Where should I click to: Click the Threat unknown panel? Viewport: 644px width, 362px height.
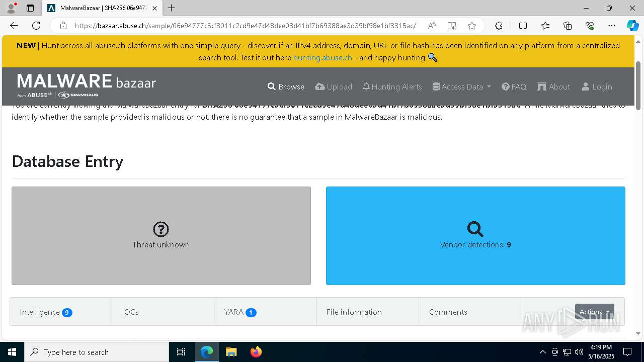[x=161, y=236]
